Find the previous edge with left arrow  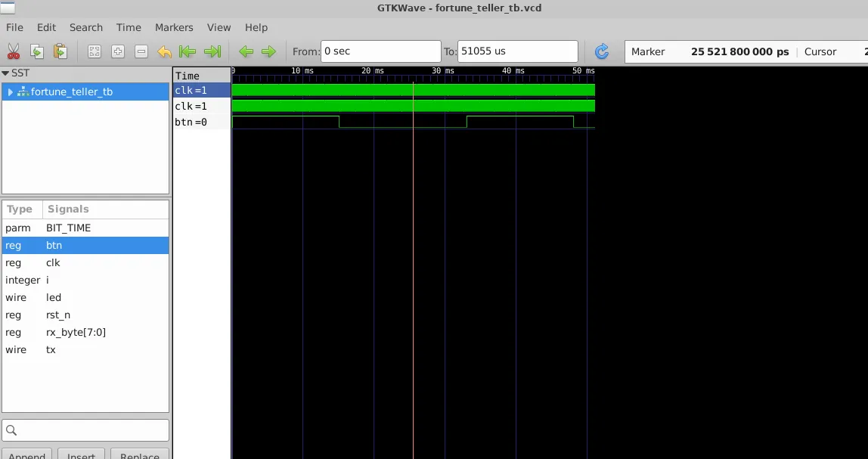point(246,51)
